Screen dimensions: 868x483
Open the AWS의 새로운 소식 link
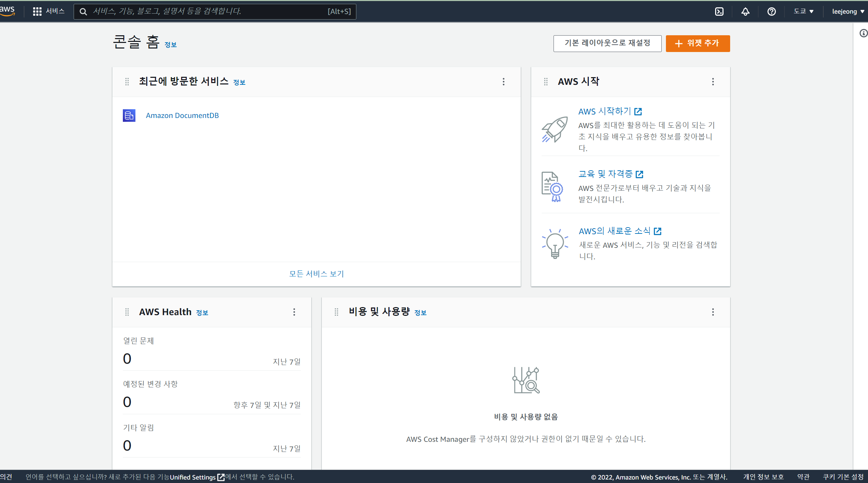coord(620,231)
